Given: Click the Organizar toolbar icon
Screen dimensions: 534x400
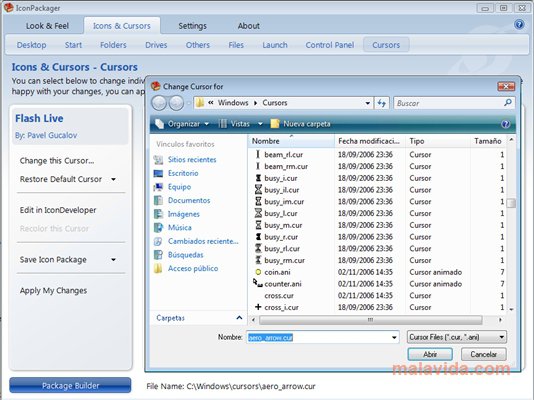Looking at the screenshot, I should point(159,124).
